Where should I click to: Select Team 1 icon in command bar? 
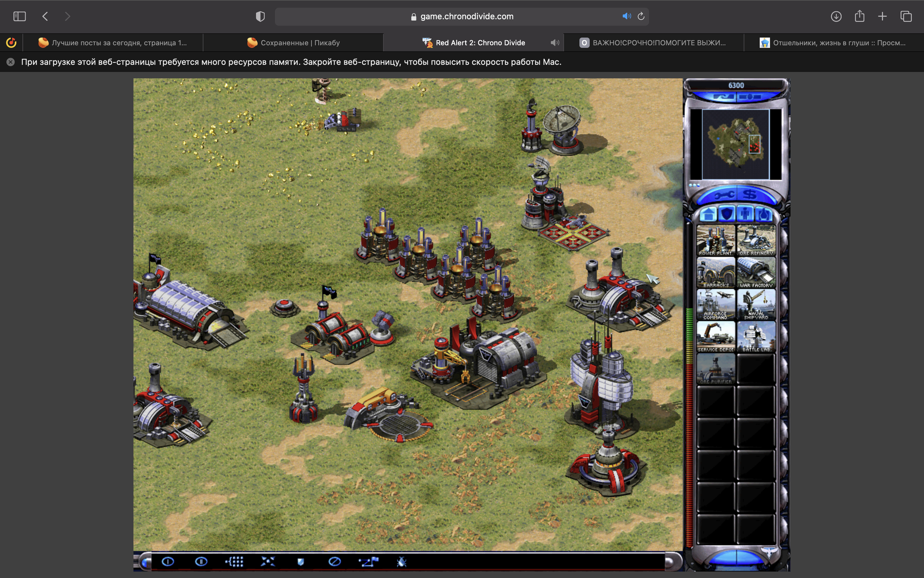tap(168, 561)
